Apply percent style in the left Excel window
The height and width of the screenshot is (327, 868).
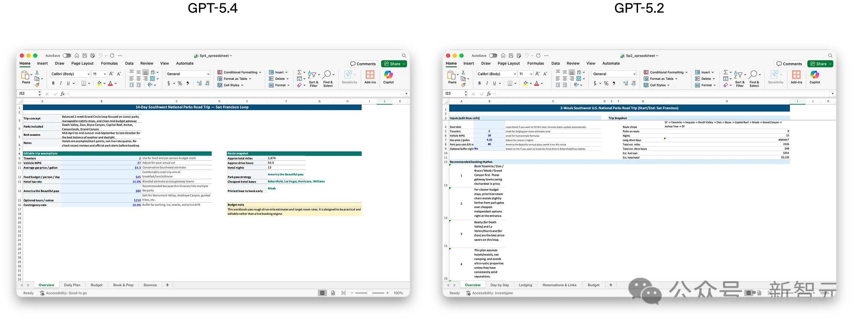[180, 84]
